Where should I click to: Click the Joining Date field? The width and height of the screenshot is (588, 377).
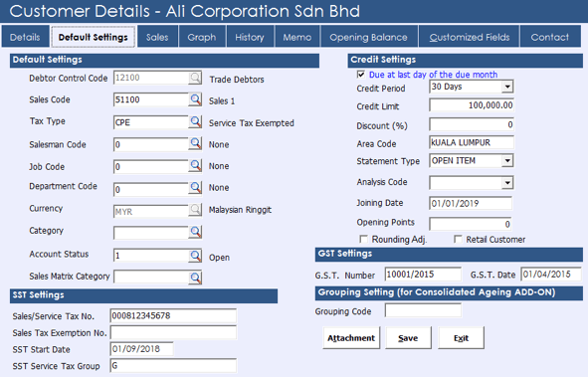[471, 203]
